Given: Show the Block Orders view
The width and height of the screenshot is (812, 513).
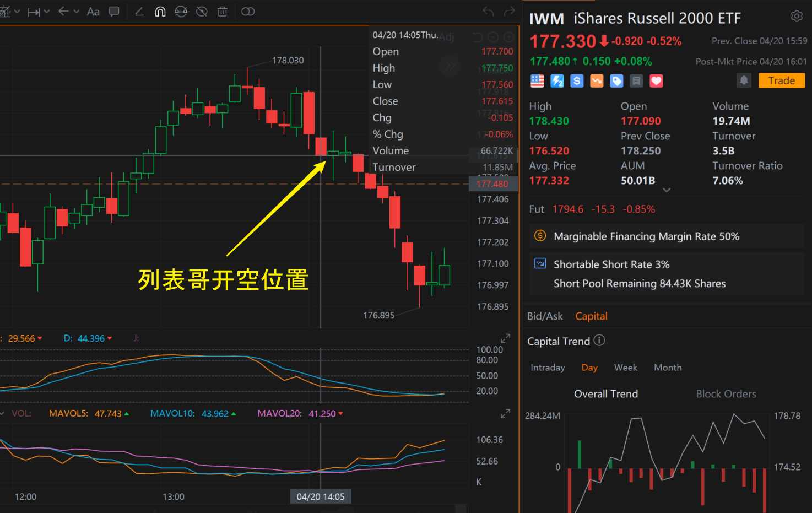Looking at the screenshot, I should tap(726, 394).
